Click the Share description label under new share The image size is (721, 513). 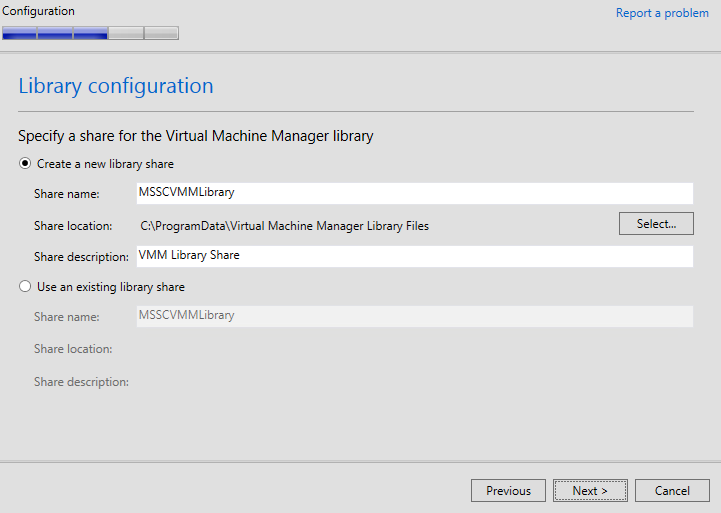[81, 257]
